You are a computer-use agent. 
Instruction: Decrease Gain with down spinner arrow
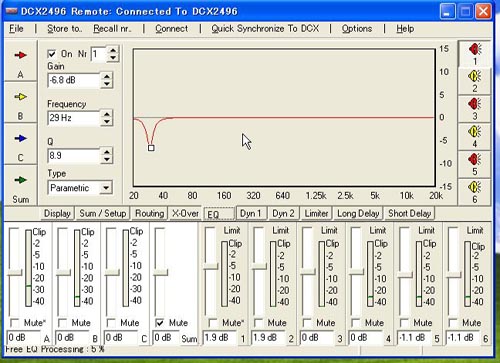click(x=107, y=84)
